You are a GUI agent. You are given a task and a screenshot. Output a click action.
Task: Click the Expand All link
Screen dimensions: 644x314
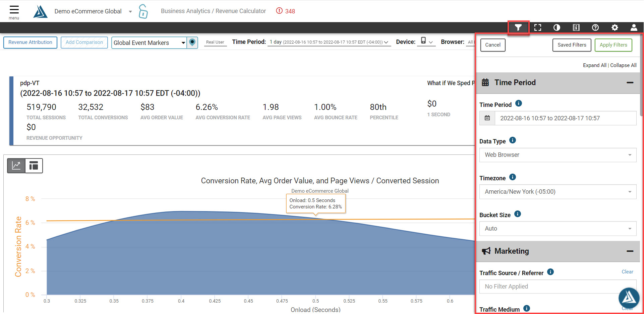pyautogui.click(x=594, y=65)
